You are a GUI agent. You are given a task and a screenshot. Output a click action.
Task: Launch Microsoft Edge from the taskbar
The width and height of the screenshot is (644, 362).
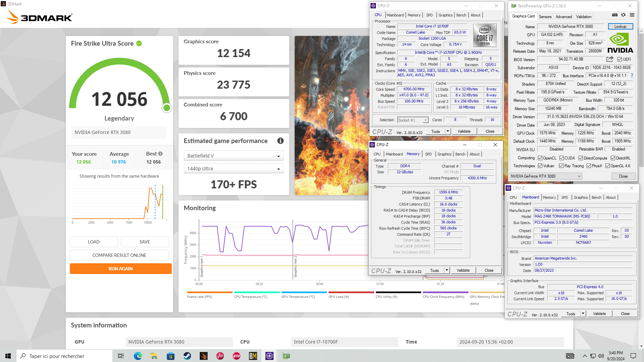click(x=138, y=356)
